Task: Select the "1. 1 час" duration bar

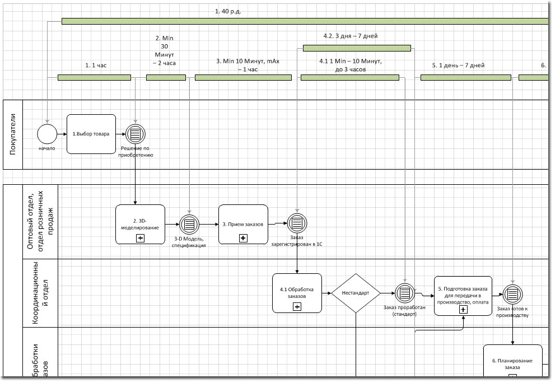Action: [94, 77]
